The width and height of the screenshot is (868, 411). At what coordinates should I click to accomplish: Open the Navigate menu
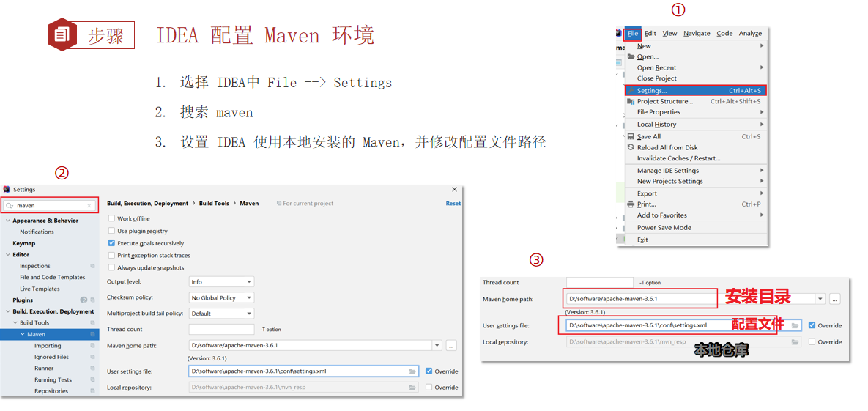pos(697,33)
